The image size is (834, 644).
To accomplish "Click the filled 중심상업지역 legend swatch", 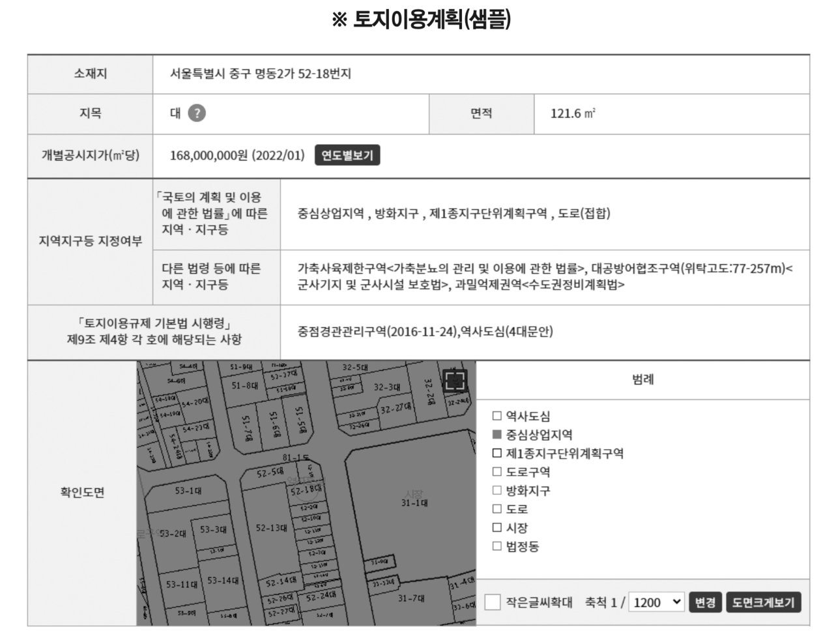I will (x=497, y=435).
